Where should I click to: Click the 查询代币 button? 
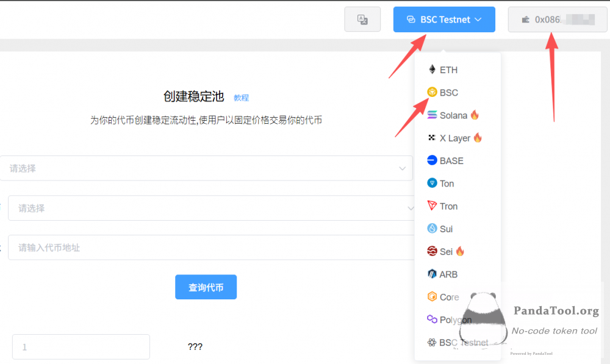206,287
